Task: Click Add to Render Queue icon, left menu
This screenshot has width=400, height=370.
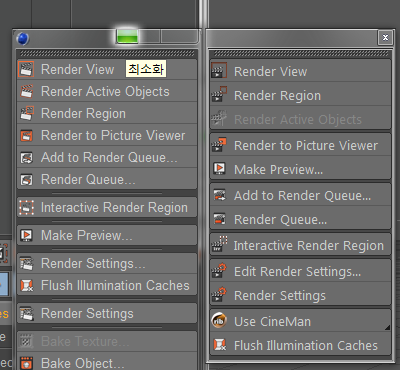Action: [27, 157]
